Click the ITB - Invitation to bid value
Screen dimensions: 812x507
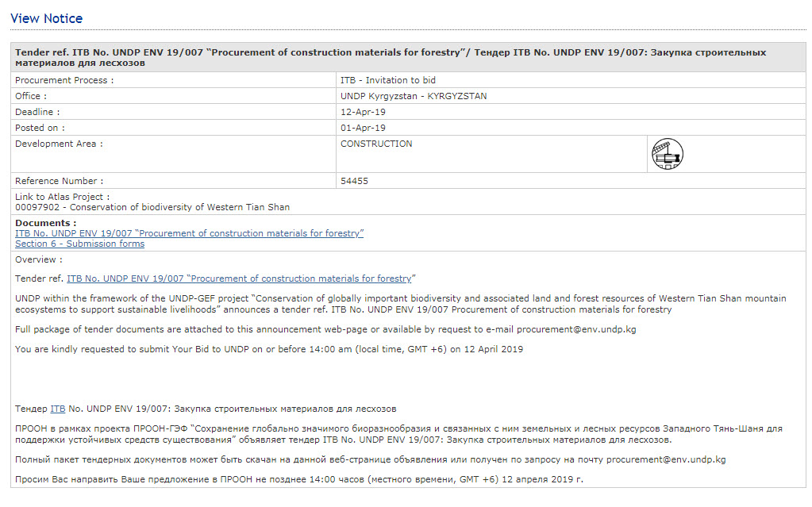[387, 81]
